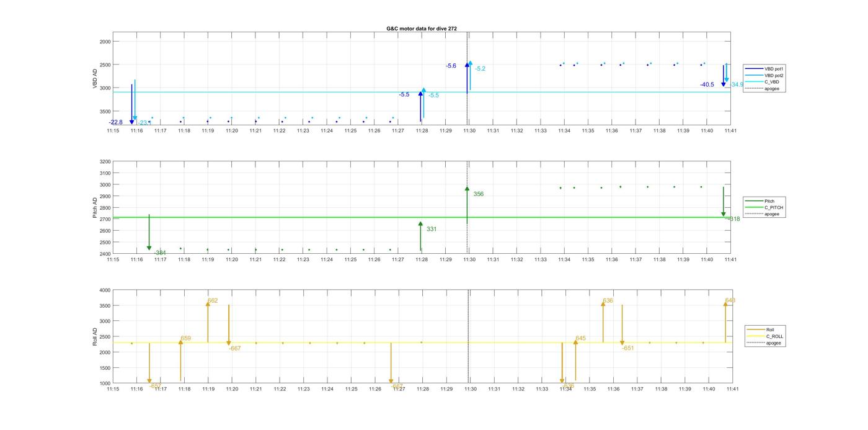Click the "11:30" tick under VBD plot
868x430 pixels.
[x=469, y=131]
